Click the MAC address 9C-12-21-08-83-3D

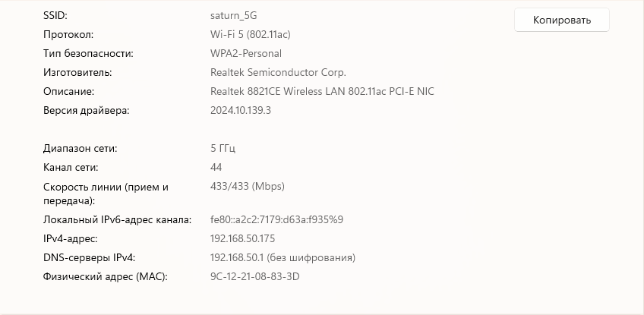coord(254,277)
